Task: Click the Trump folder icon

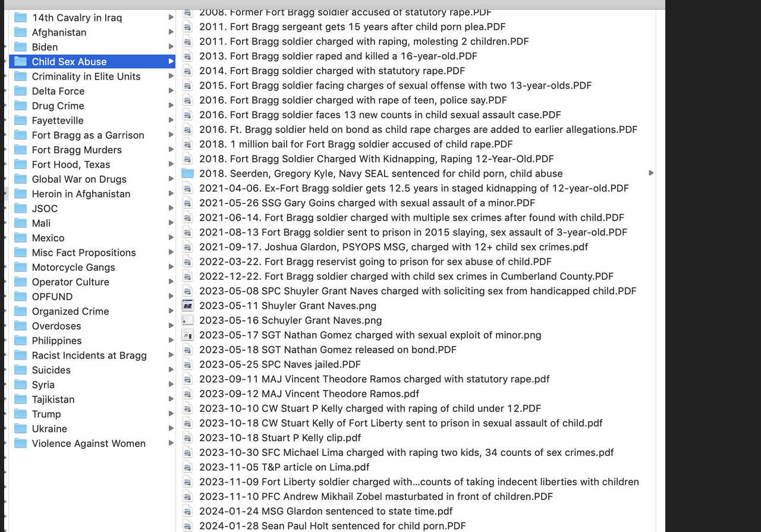Action: pyautogui.click(x=21, y=414)
